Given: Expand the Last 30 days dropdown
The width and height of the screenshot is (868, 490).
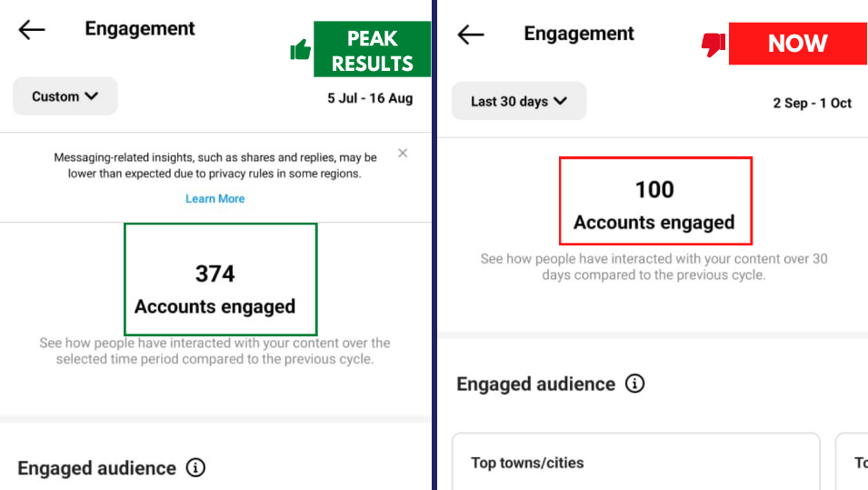Looking at the screenshot, I should point(518,101).
